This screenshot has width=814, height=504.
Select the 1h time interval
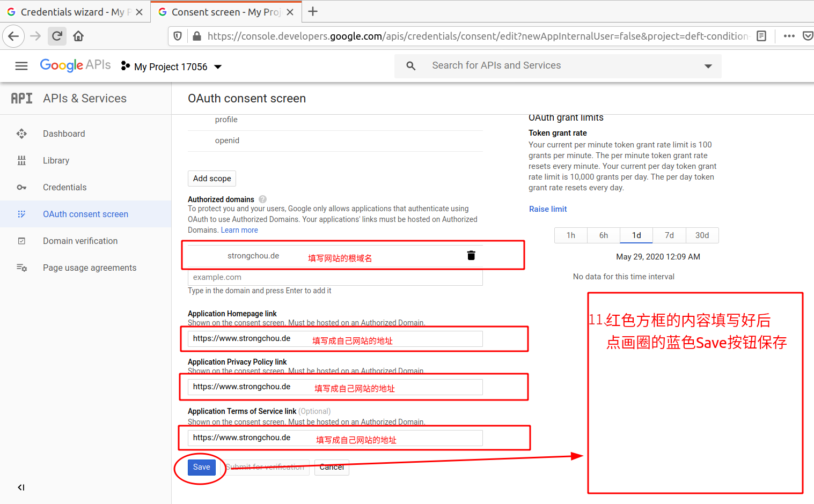click(x=570, y=235)
